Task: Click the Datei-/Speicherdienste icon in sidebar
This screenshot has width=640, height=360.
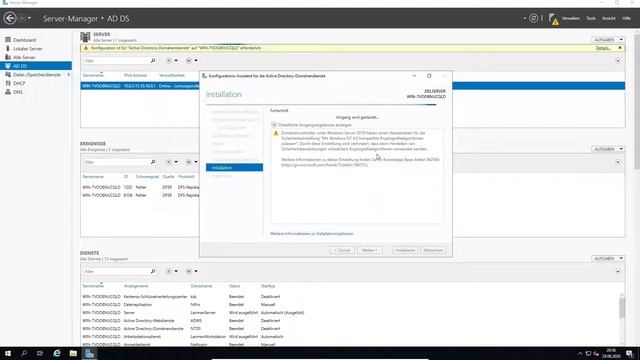Action: pyautogui.click(x=8, y=75)
